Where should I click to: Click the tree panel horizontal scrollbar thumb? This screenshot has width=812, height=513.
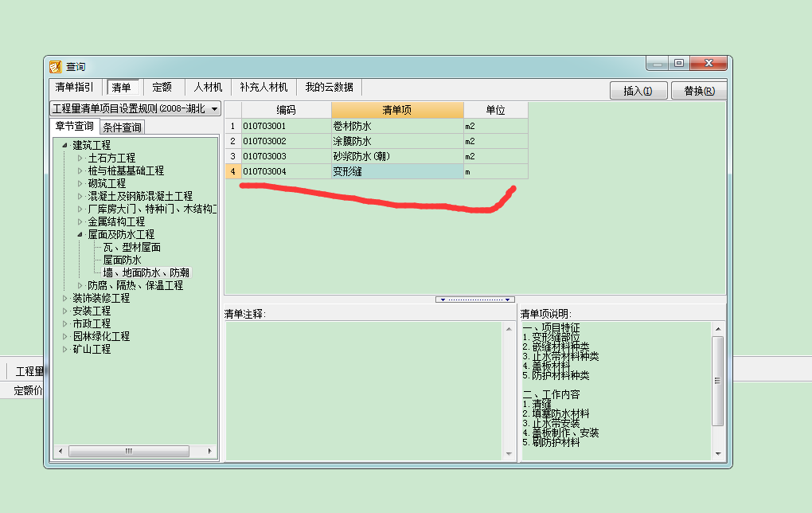129,452
